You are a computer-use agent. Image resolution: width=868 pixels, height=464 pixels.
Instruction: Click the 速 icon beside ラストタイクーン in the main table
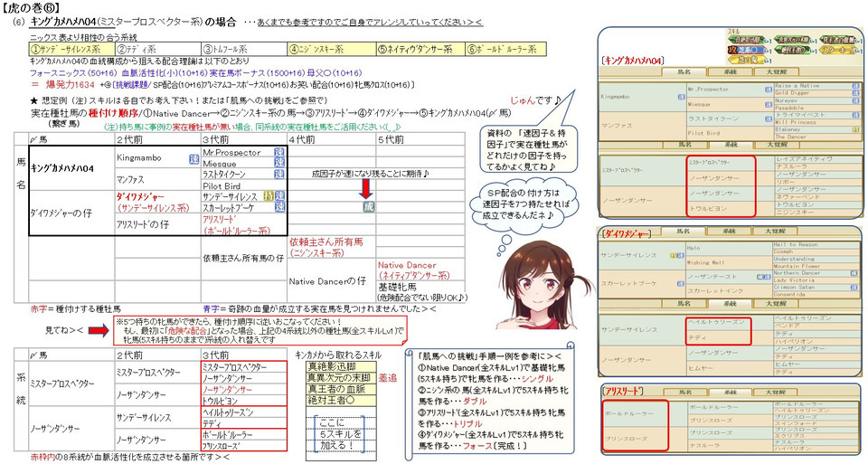coord(279,174)
